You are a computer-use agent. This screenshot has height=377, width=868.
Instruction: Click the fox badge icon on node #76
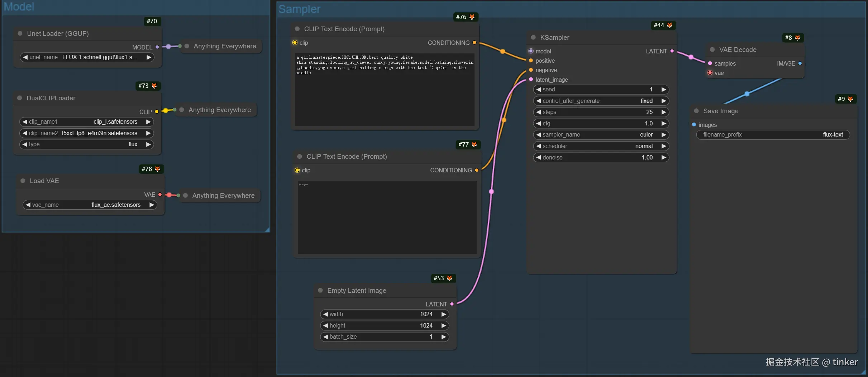(x=472, y=17)
